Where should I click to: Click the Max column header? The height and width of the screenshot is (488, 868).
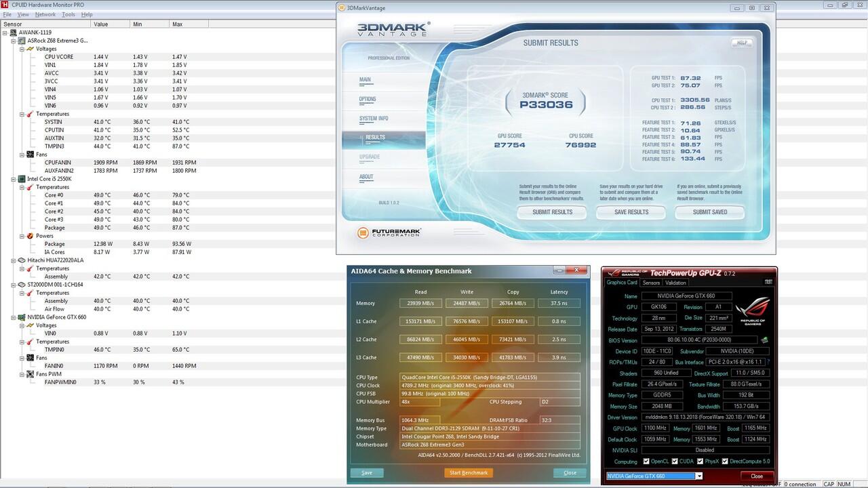click(x=189, y=24)
